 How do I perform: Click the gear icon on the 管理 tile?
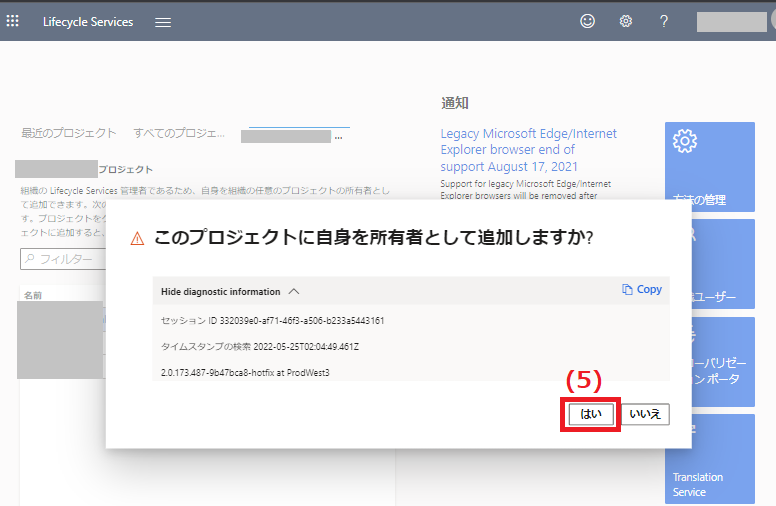click(x=685, y=141)
